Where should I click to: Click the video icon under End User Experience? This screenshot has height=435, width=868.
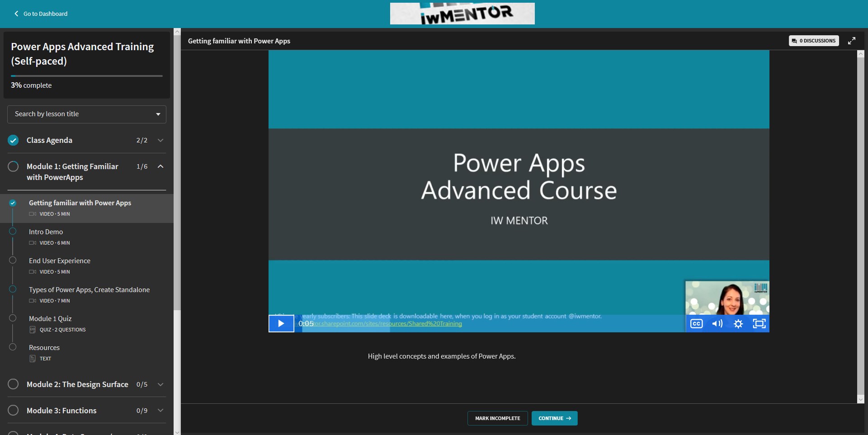33,272
